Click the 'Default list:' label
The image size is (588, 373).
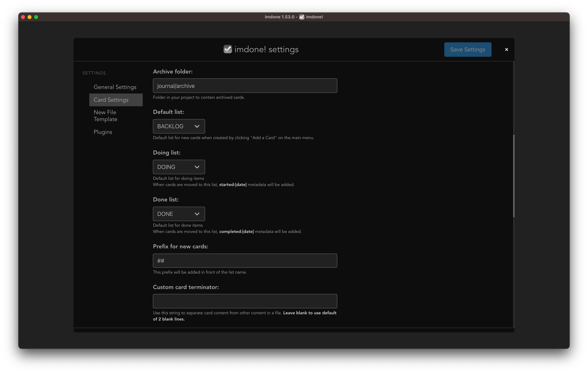coord(168,112)
